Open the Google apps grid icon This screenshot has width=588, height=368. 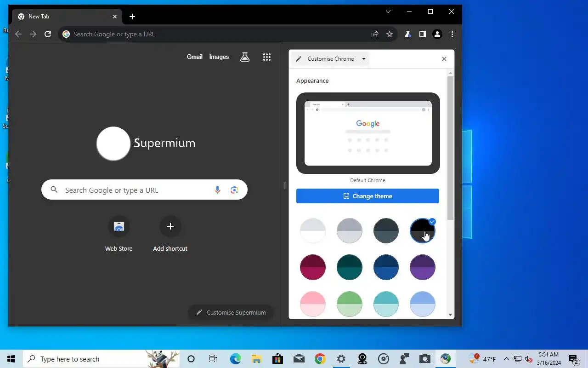pyautogui.click(x=267, y=57)
